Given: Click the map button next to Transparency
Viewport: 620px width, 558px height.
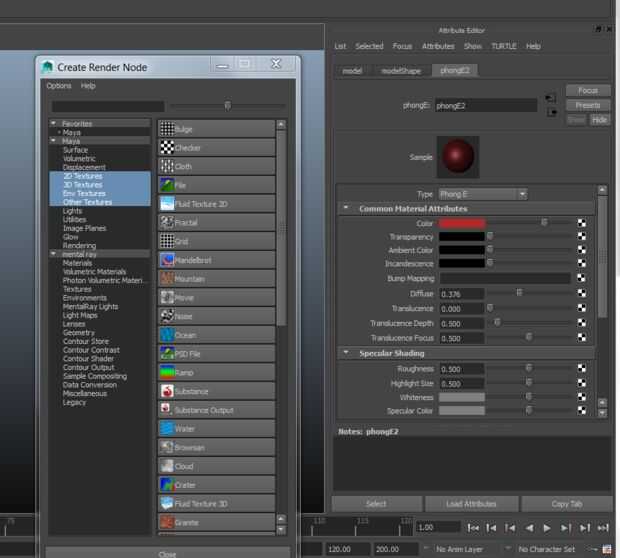Looking at the screenshot, I should (x=582, y=236).
